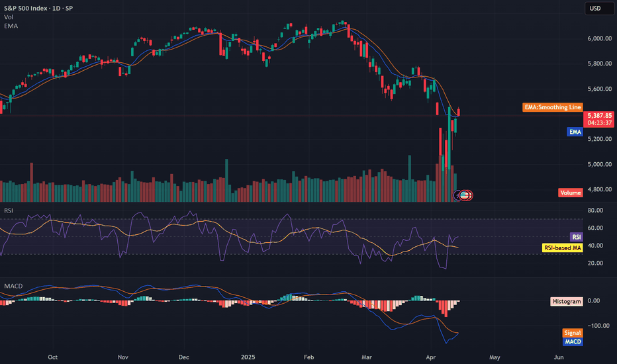Click the orange Signal axis label
The image size is (617, 364).
(x=573, y=333)
